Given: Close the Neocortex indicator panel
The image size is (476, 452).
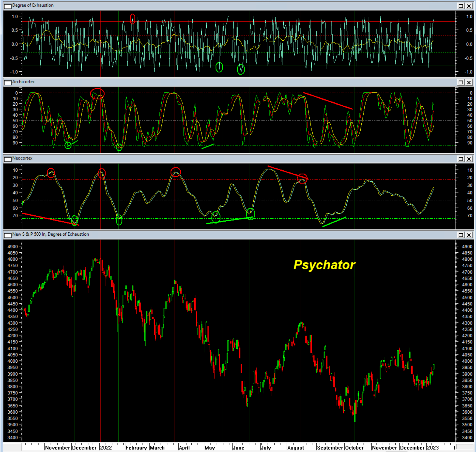Looking at the screenshot, I should coord(469,159).
